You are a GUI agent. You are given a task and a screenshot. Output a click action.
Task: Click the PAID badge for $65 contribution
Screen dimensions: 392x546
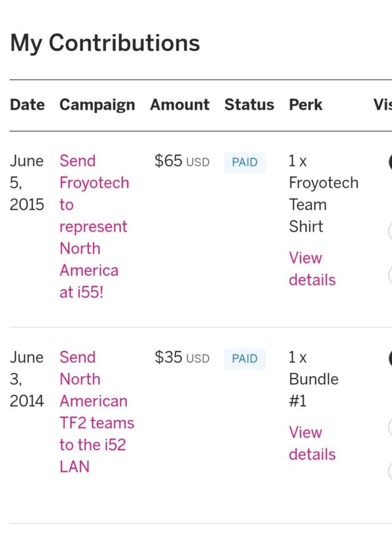(245, 162)
